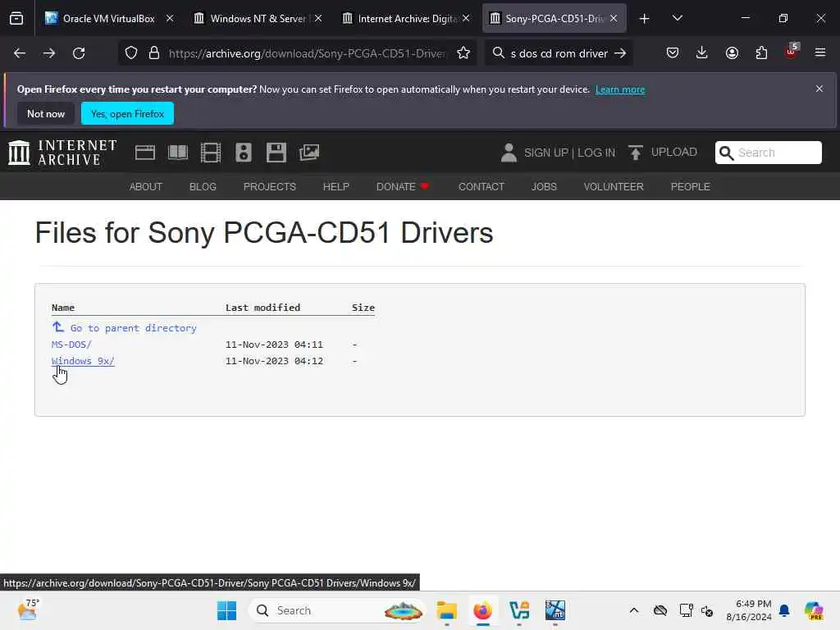The image size is (840, 630).
Task: Close the Internet Archive: Digital tab
Action: coord(466,19)
